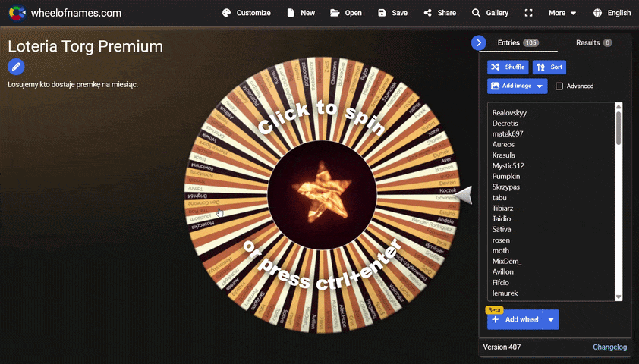Toggle fullscreen mode icon

click(528, 13)
